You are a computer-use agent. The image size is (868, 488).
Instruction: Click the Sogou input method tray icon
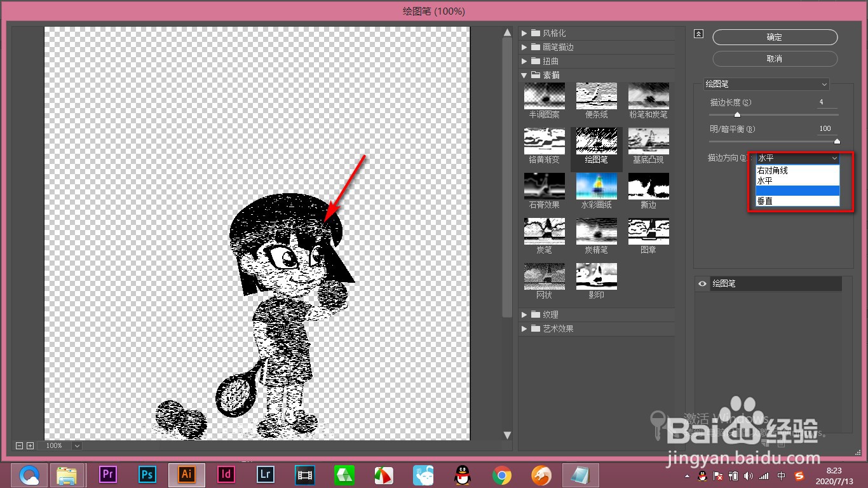click(x=799, y=475)
